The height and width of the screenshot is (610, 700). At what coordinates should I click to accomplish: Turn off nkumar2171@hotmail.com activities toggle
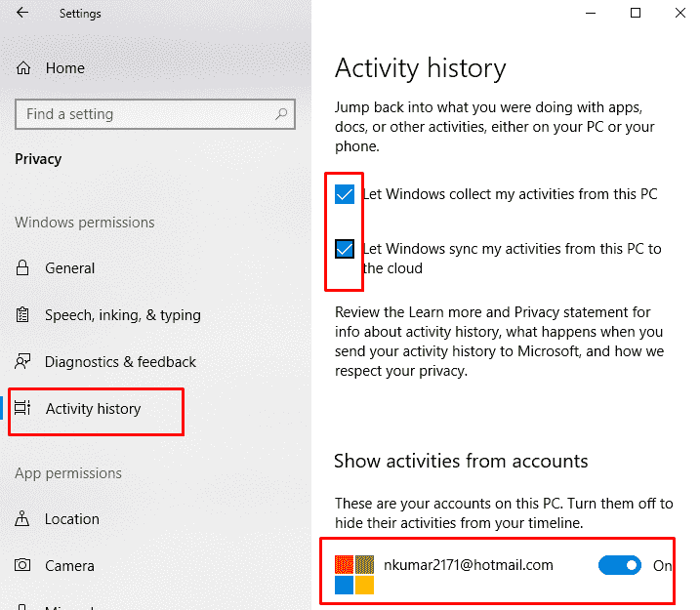[620, 565]
